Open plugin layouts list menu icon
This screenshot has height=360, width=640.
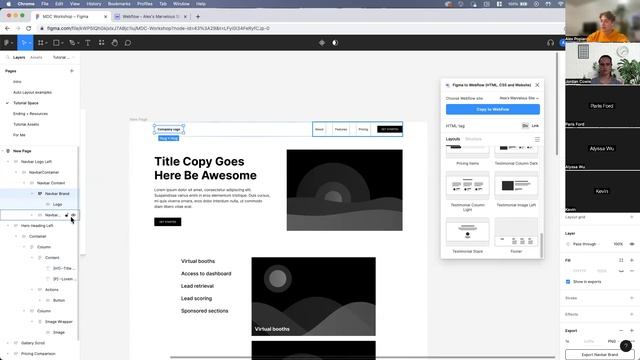pos(537,139)
